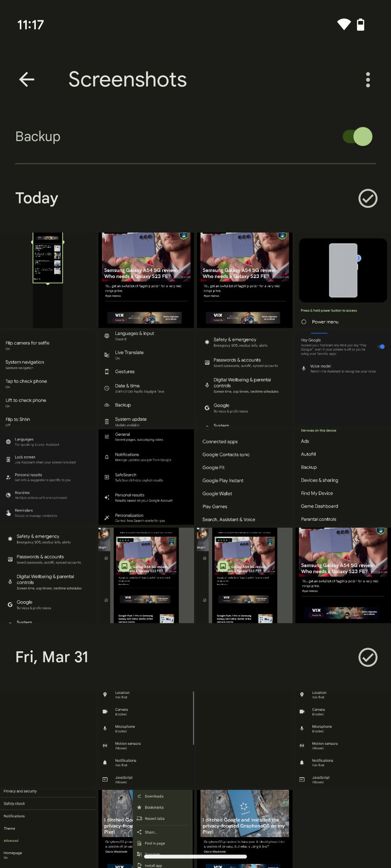
Task: Open the 'Flip camera for selfie' screenshot
Action: (48, 378)
